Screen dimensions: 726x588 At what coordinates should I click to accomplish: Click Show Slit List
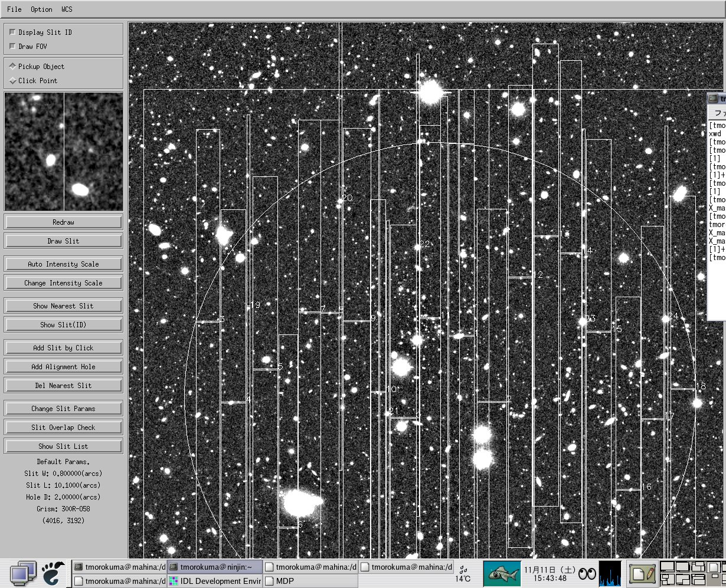click(x=63, y=446)
